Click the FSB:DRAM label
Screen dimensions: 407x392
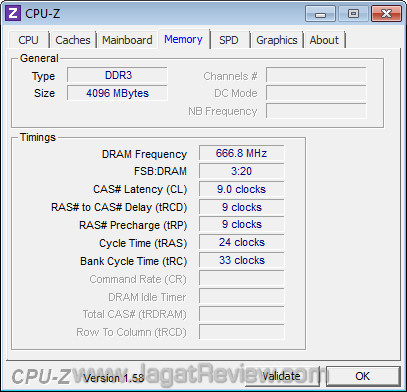pyautogui.click(x=160, y=171)
